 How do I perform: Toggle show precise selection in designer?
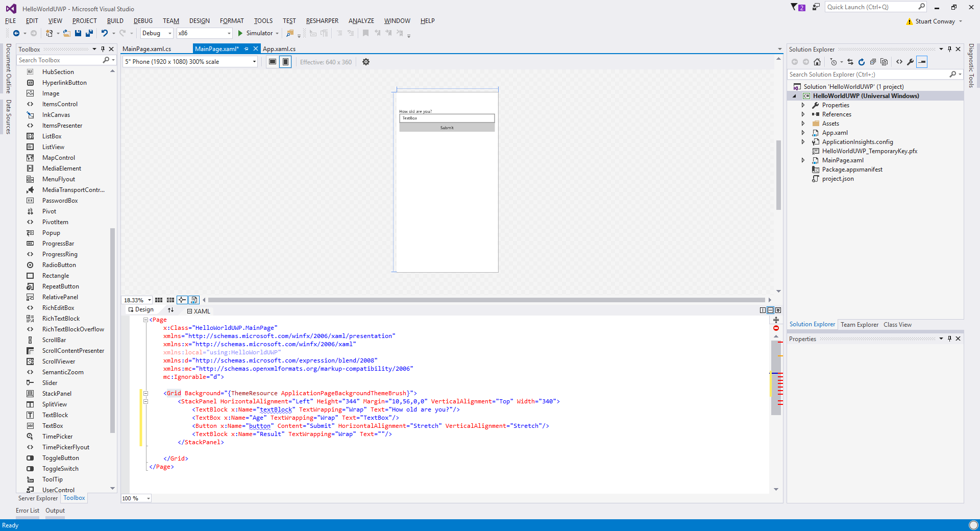coord(194,300)
